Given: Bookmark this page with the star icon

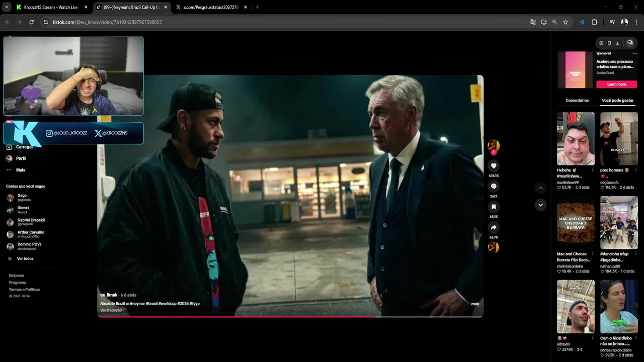Looking at the screenshot, I should [566, 22].
